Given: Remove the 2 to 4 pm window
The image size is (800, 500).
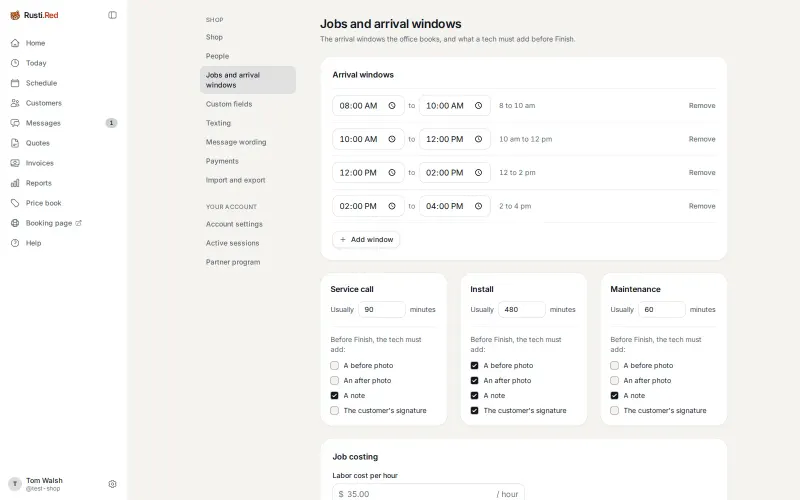Looking at the screenshot, I should [x=702, y=206].
